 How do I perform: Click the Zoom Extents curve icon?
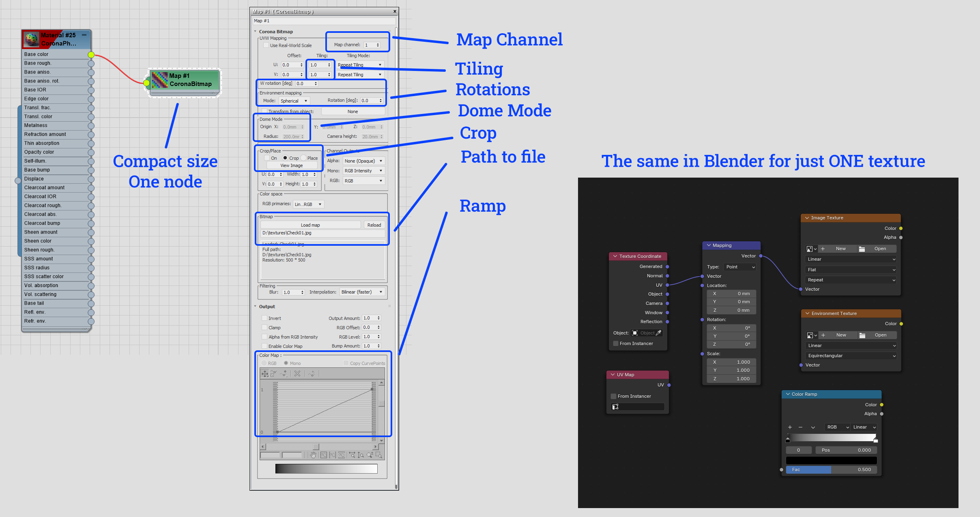coord(323,455)
